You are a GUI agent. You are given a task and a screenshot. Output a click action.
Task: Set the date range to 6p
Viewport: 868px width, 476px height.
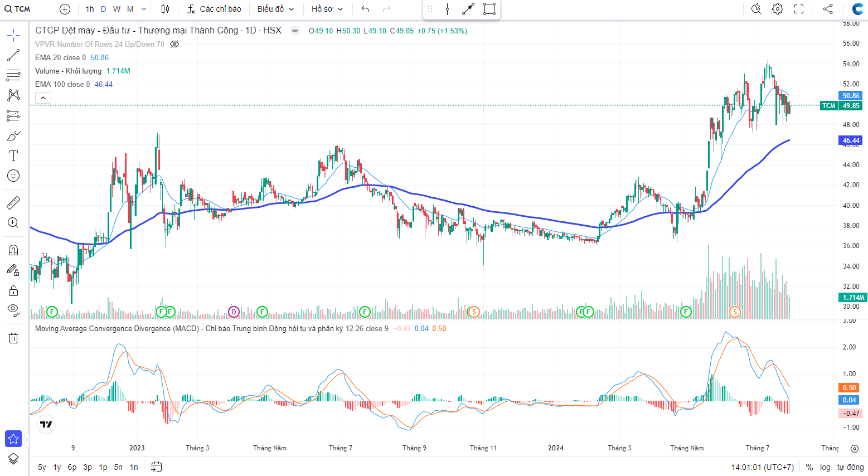point(72,467)
